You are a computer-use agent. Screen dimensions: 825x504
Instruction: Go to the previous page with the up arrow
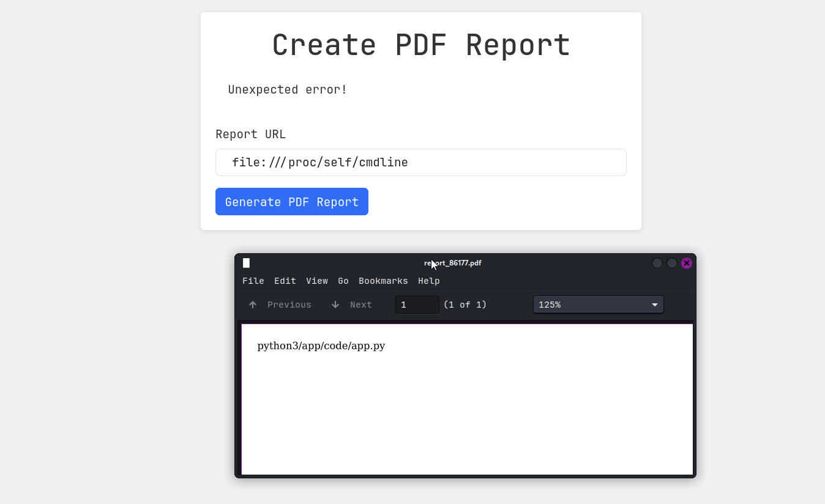[x=253, y=305]
